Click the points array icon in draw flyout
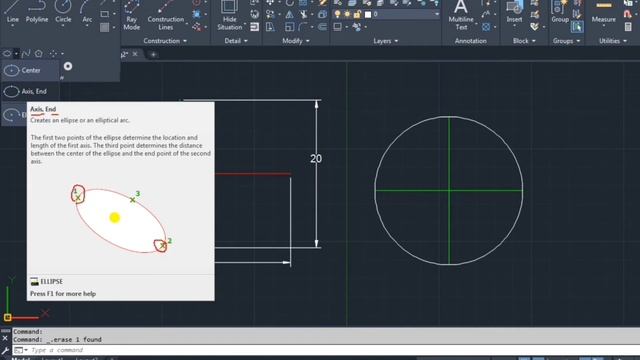The height and width of the screenshot is (360, 640). (x=53, y=53)
